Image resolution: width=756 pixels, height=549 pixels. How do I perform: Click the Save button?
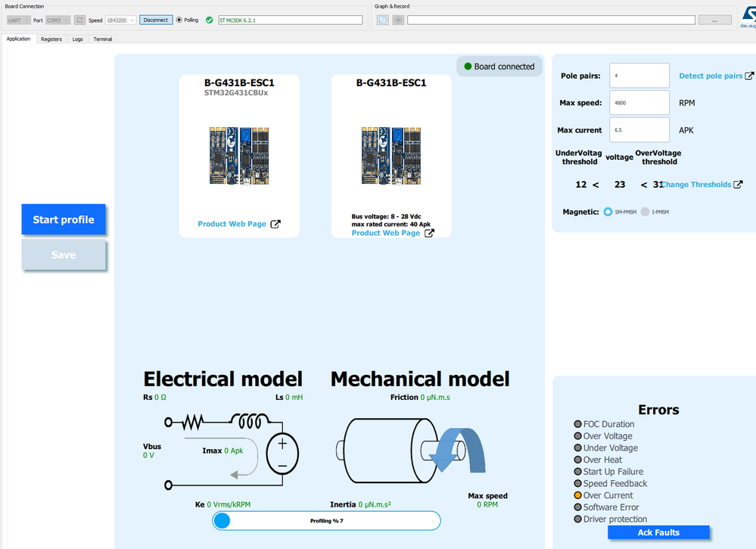[x=64, y=254]
